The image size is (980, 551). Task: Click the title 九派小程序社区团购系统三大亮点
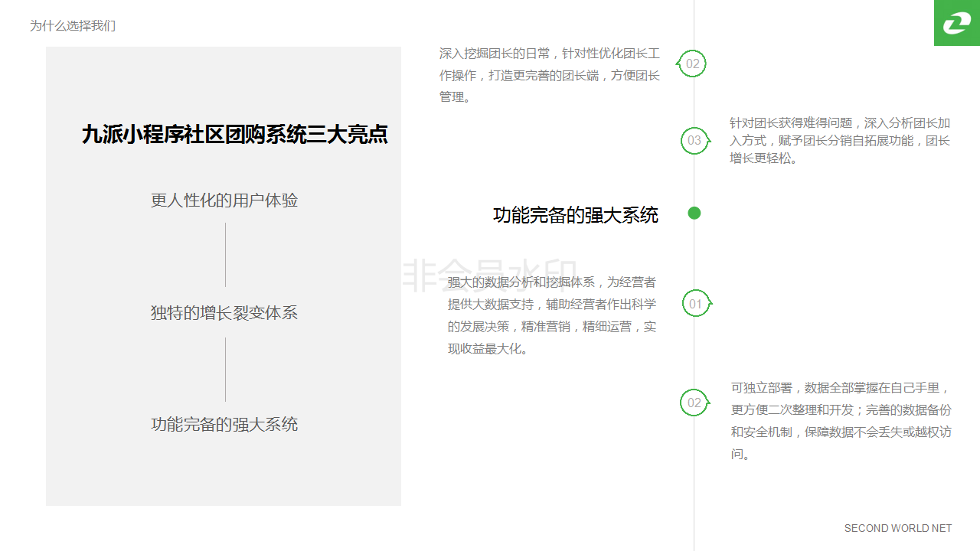click(x=235, y=135)
